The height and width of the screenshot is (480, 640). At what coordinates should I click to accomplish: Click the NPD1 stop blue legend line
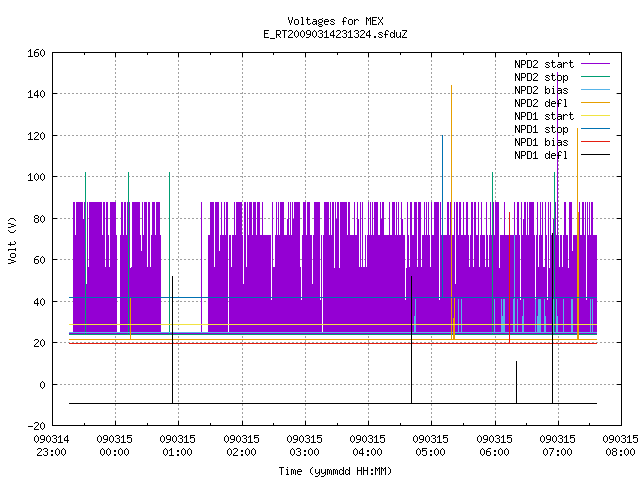click(595, 129)
